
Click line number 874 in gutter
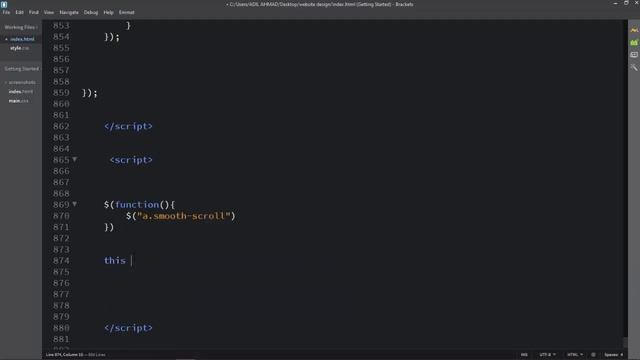pos(61,260)
